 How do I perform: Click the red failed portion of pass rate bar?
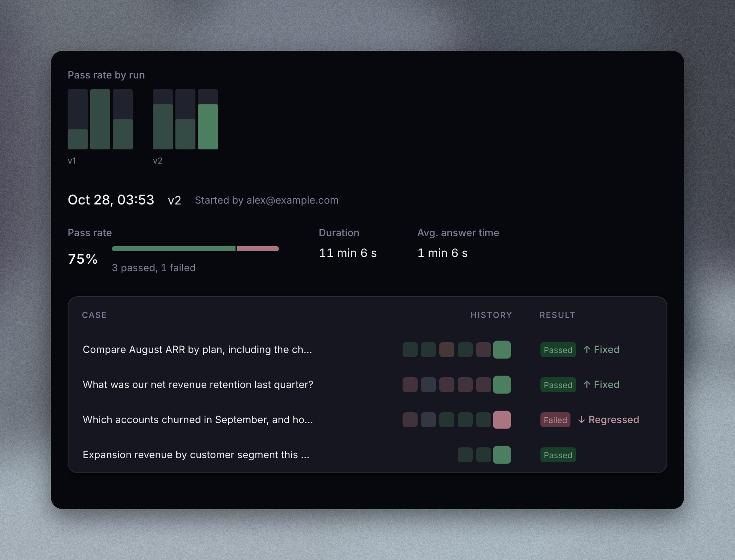258,249
